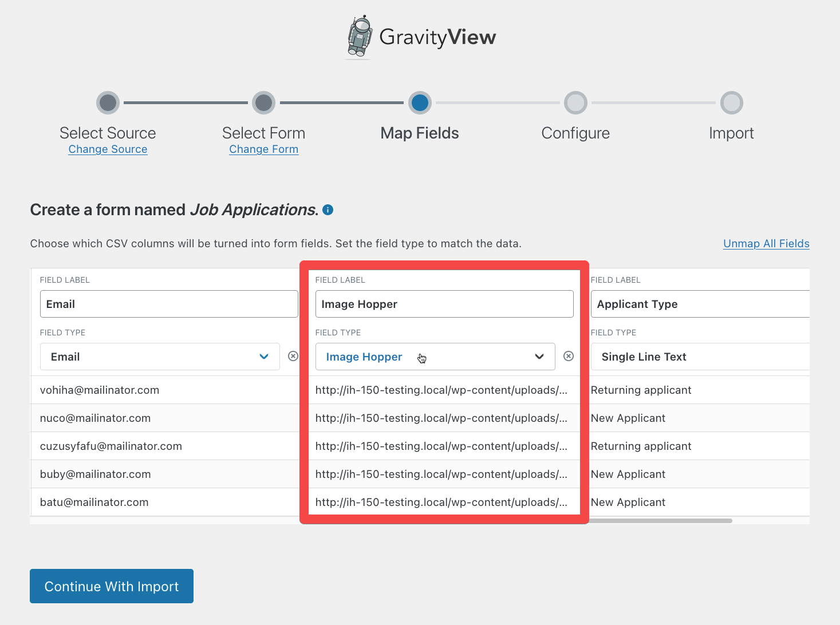Click the Continue With Import button

111,586
